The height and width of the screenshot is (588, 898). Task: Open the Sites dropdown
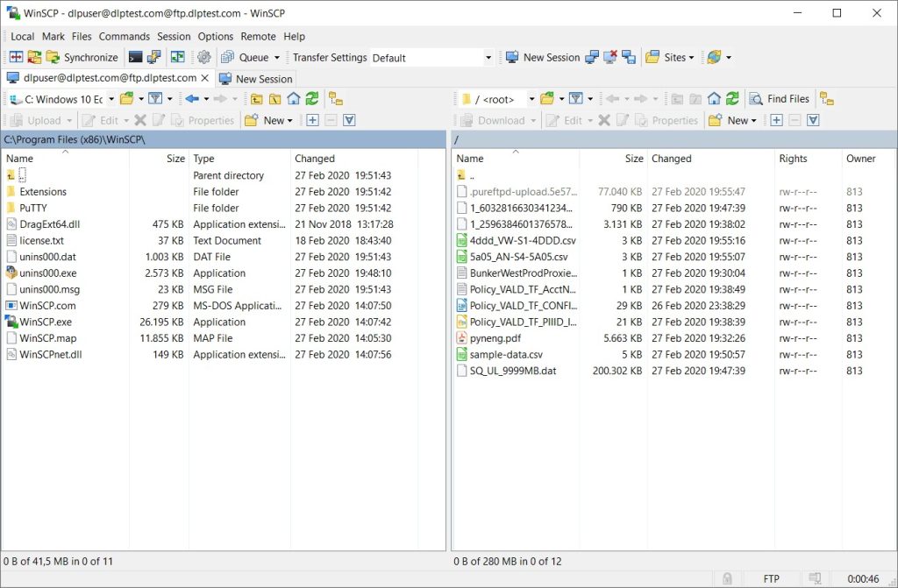tap(669, 57)
